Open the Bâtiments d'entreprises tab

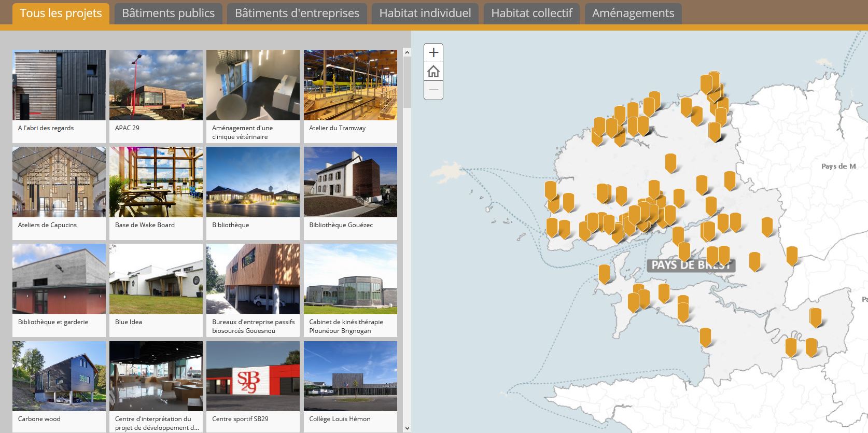(x=297, y=13)
